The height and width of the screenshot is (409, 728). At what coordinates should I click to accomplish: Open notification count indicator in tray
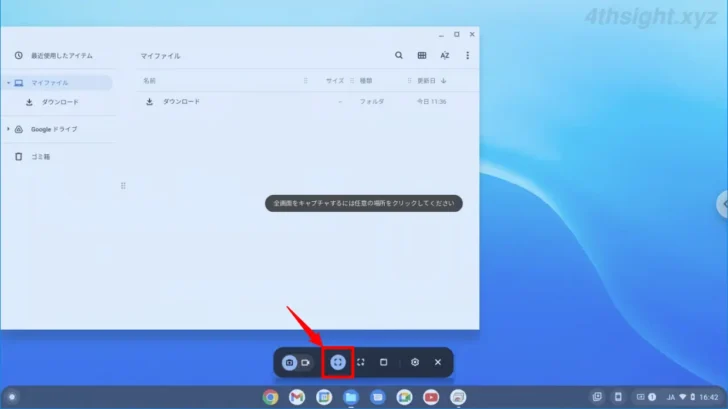tap(652, 397)
